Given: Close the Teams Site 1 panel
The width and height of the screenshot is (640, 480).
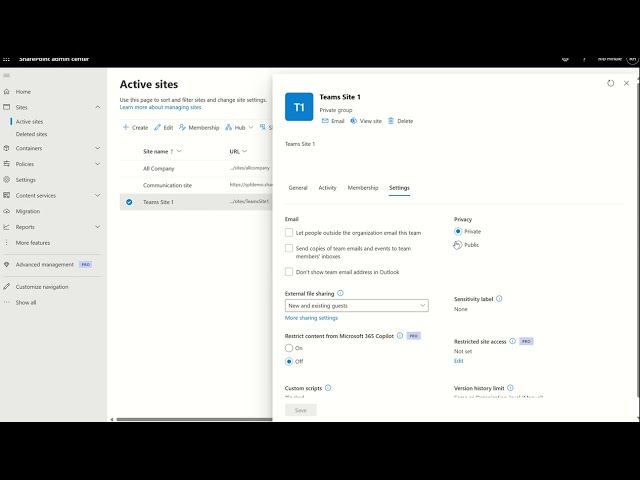Looking at the screenshot, I should point(626,83).
